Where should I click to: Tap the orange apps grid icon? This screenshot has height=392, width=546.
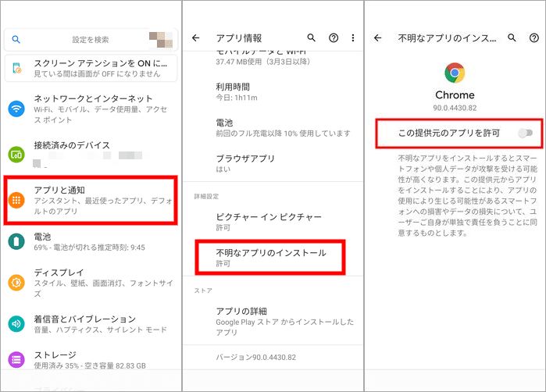coord(16,200)
